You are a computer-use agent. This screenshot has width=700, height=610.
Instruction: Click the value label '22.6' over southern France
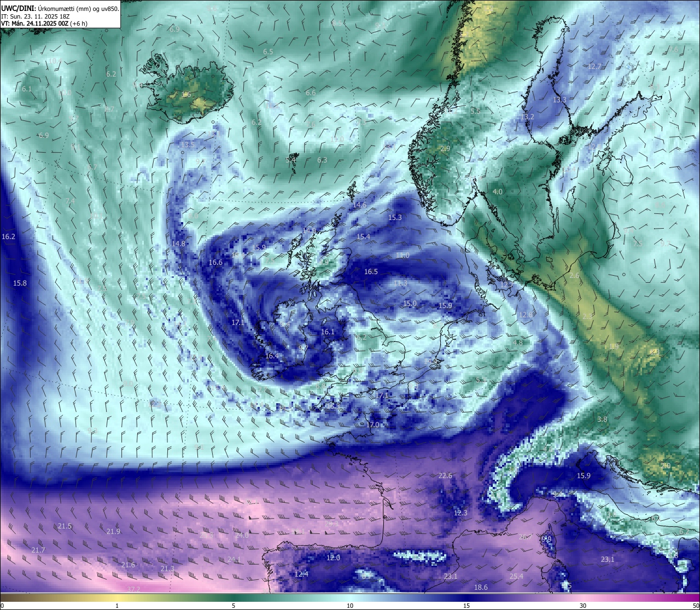pyautogui.click(x=445, y=476)
